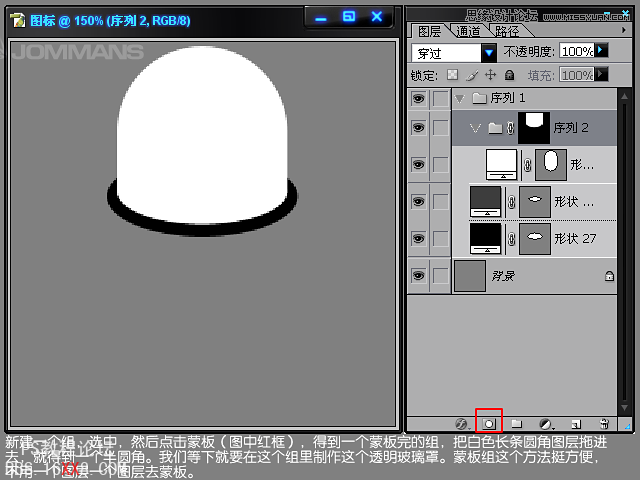Click the black fill swatch of 形状 27

coord(485,238)
